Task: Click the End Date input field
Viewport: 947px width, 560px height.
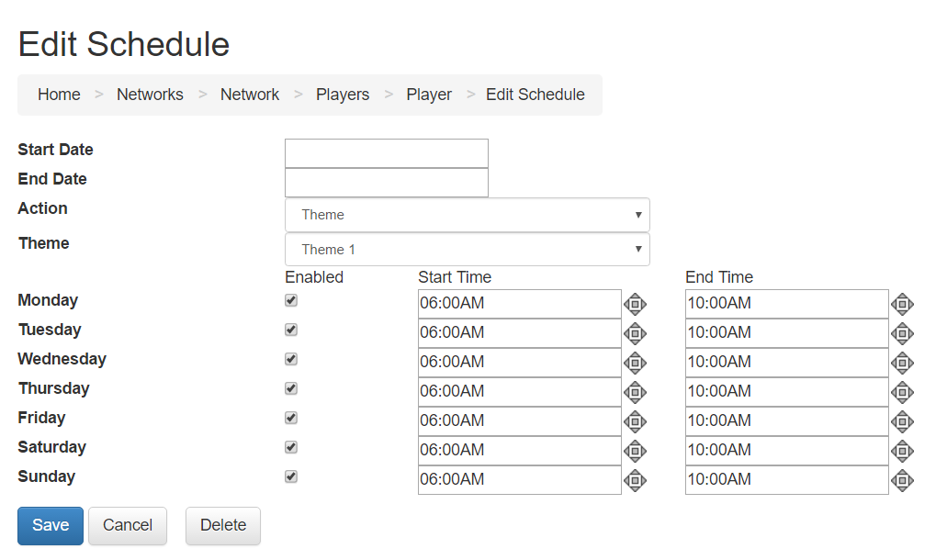Action: click(x=387, y=183)
